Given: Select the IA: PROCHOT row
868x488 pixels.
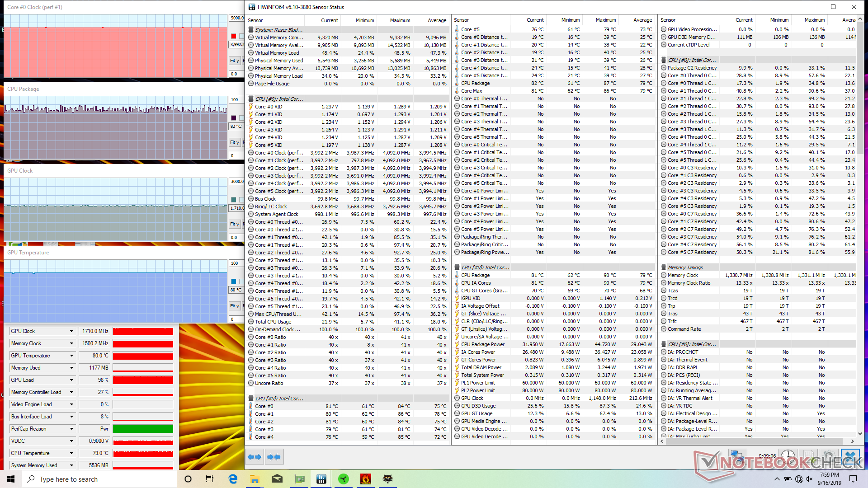Looking at the screenshot, I should pyautogui.click(x=758, y=352).
